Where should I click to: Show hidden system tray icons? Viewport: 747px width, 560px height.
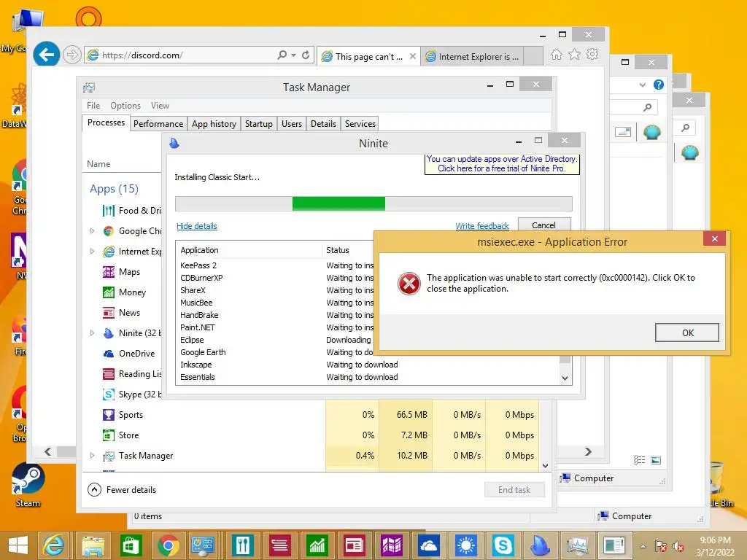tap(643, 546)
